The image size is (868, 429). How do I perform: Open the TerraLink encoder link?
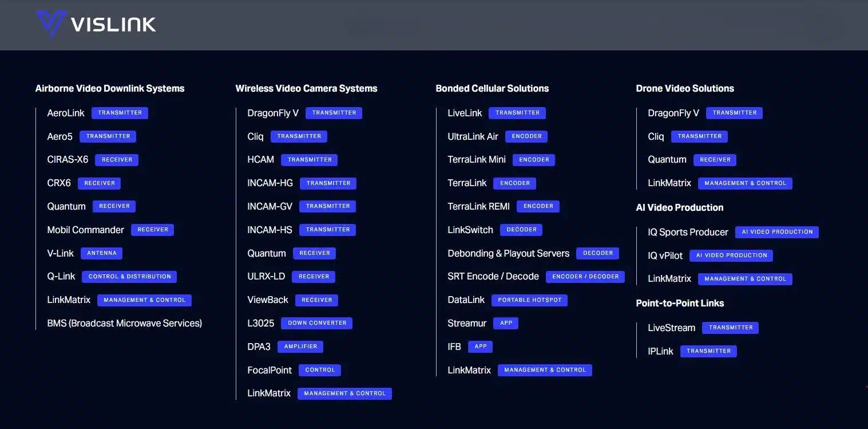click(467, 183)
